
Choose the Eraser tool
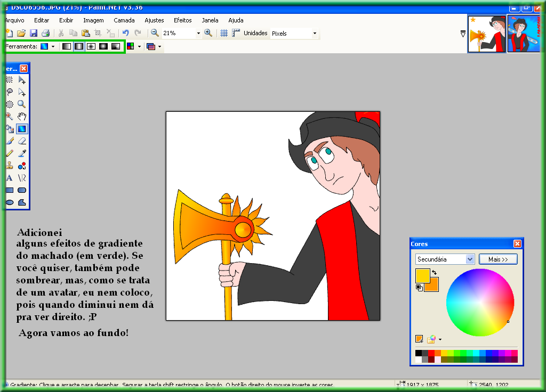pyautogui.click(x=22, y=141)
